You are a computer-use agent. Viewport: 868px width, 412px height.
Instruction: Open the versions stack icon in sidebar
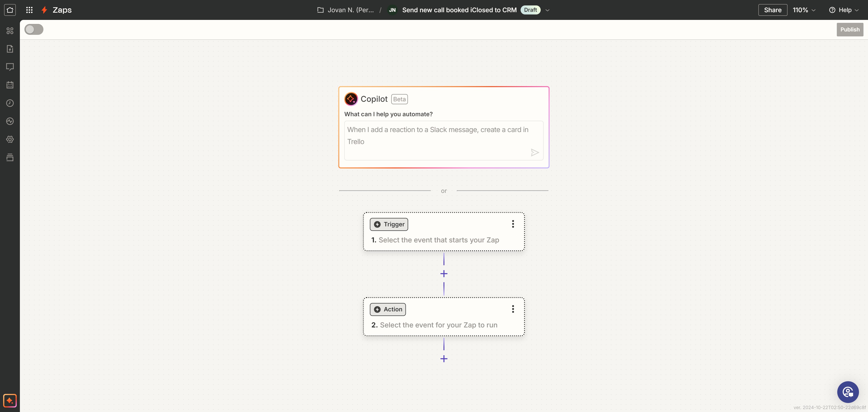coord(10,157)
